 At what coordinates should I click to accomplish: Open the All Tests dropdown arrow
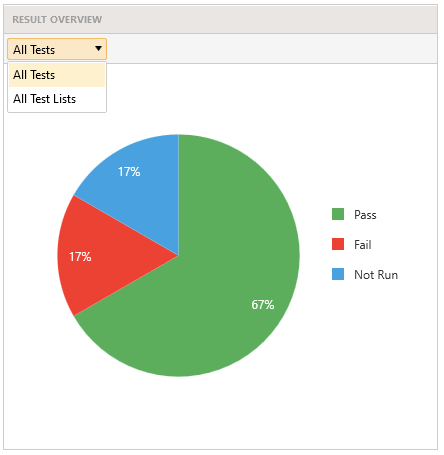[98, 49]
